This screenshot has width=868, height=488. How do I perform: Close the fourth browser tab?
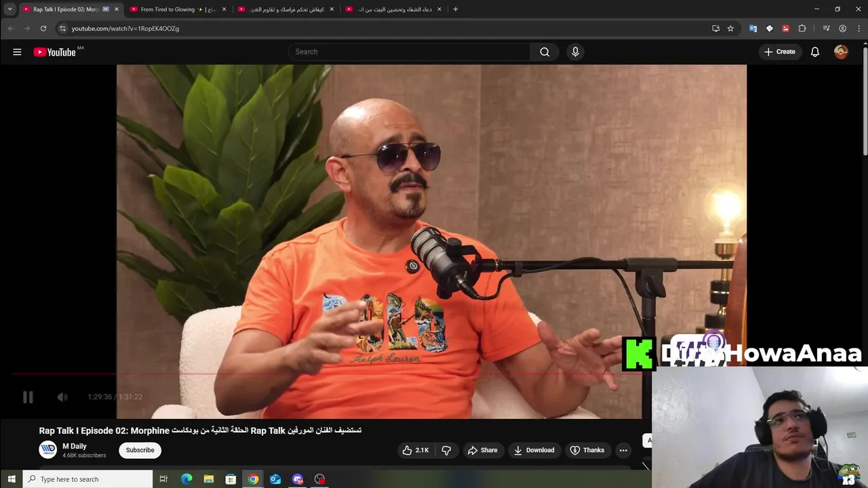(439, 9)
